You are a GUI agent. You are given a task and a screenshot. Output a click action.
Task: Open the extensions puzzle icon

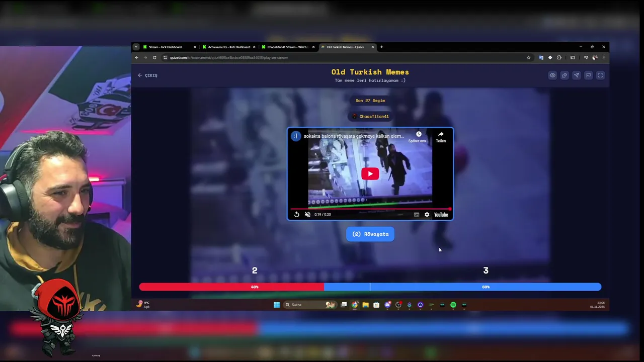click(559, 58)
